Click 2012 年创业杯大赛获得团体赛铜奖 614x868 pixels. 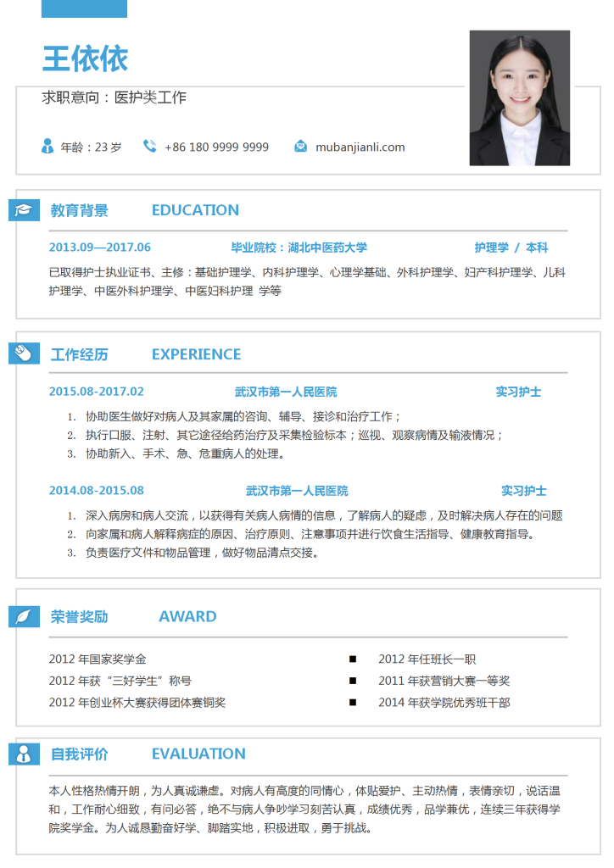coord(137,703)
